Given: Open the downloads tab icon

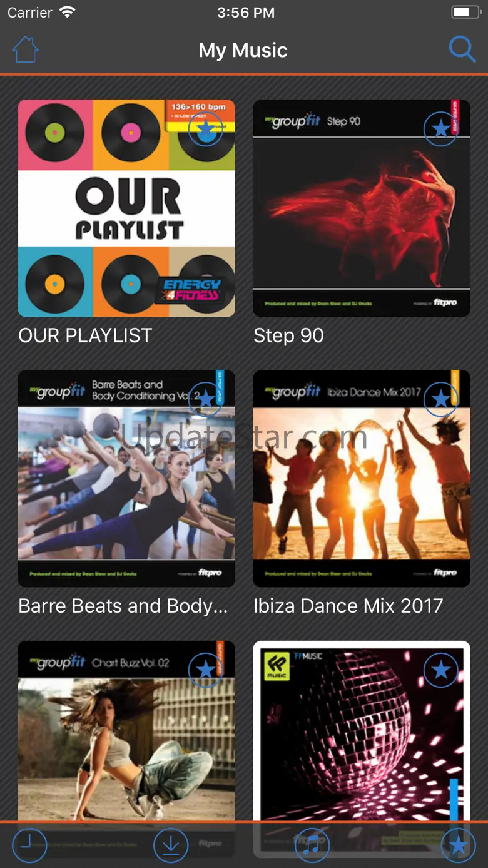Looking at the screenshot, I should [171, 845].
